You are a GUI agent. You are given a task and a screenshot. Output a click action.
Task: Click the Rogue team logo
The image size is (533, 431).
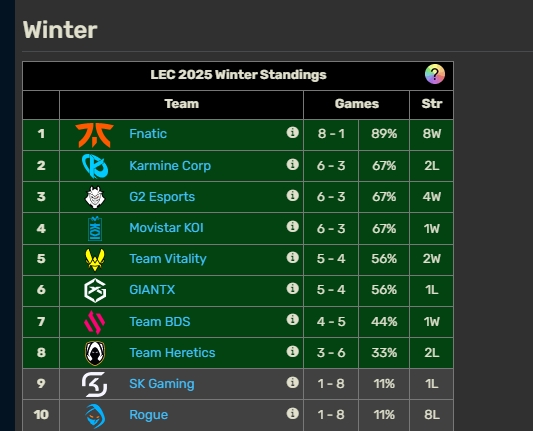95,416
